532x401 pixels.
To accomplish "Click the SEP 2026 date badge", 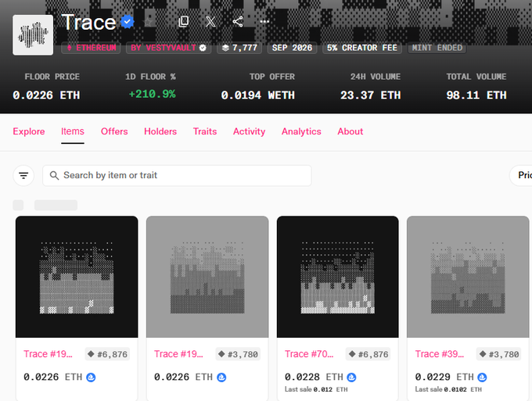I will pyautogui.click(x=292, y=48).
